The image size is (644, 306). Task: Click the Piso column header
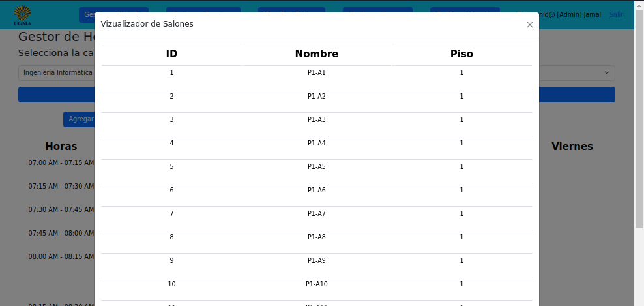point(461,54)
